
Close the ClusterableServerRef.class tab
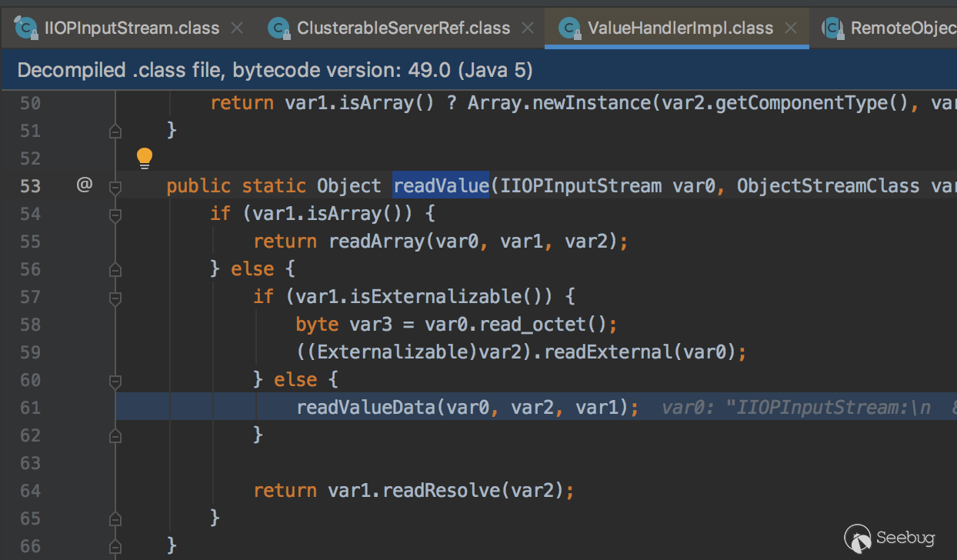point(527,28)
